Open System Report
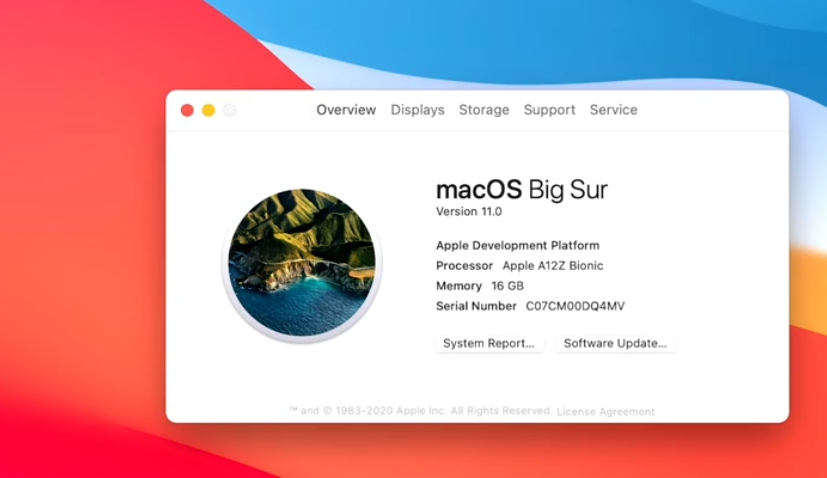 [489, 343]
